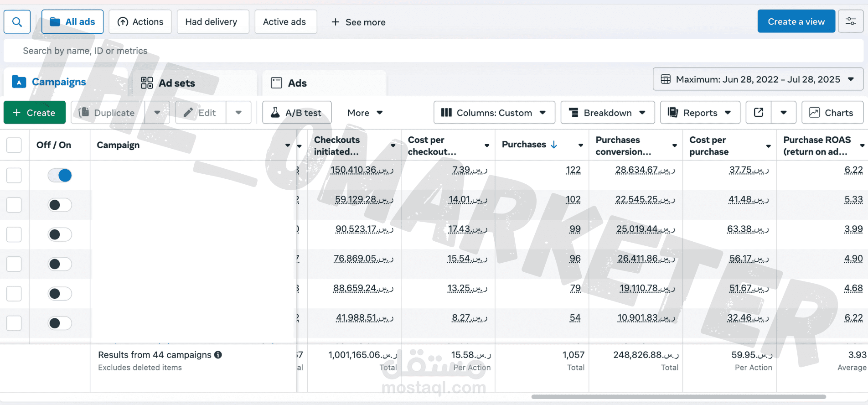Click the Off / On column header
The image size is (868, 405).
pos(54,145)
